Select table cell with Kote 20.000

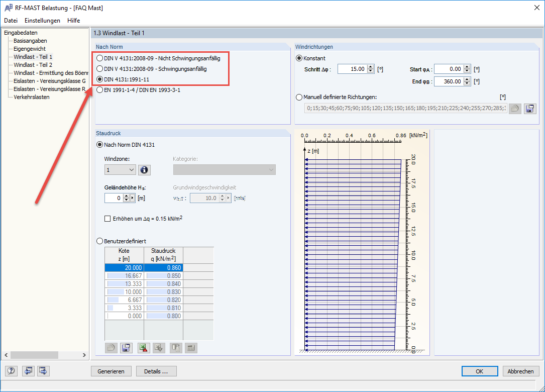[x=124, y=268]
